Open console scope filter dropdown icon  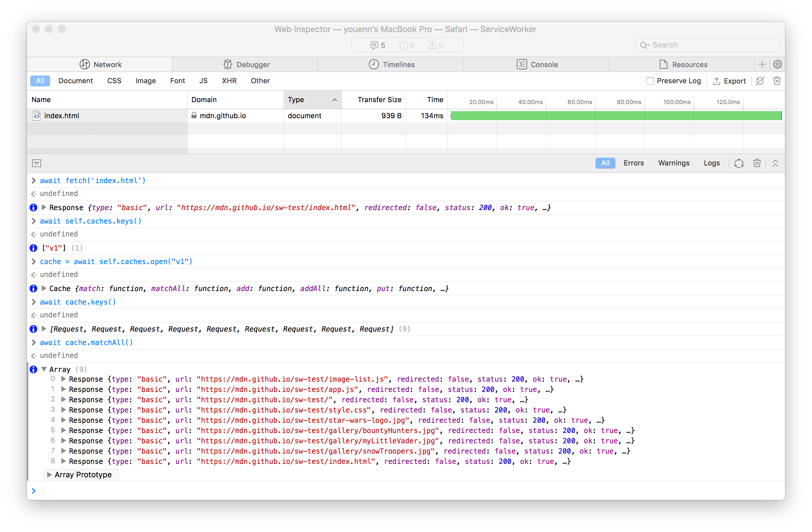click(x=37, y=163)
